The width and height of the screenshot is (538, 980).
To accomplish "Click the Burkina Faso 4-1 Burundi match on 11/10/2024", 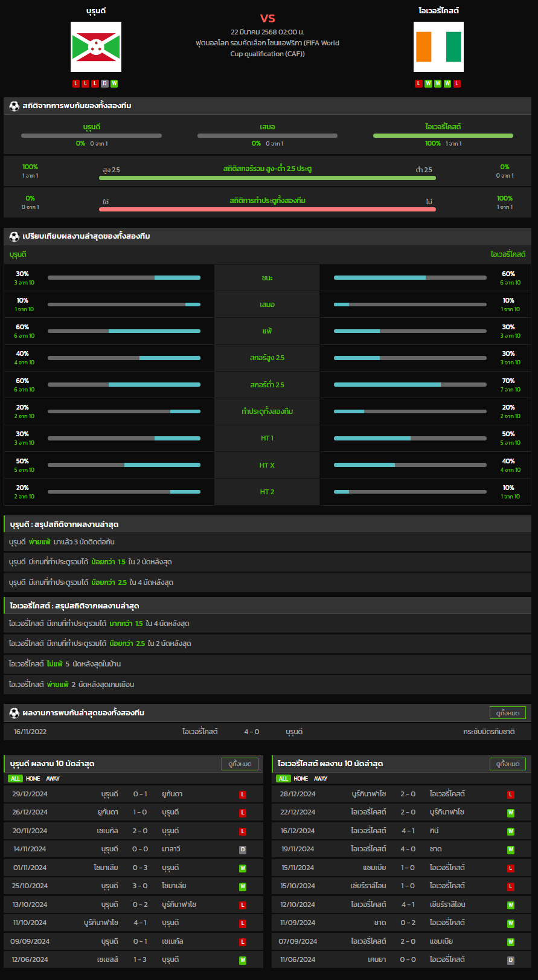I will pyautogui.click(x=133, y=923).
